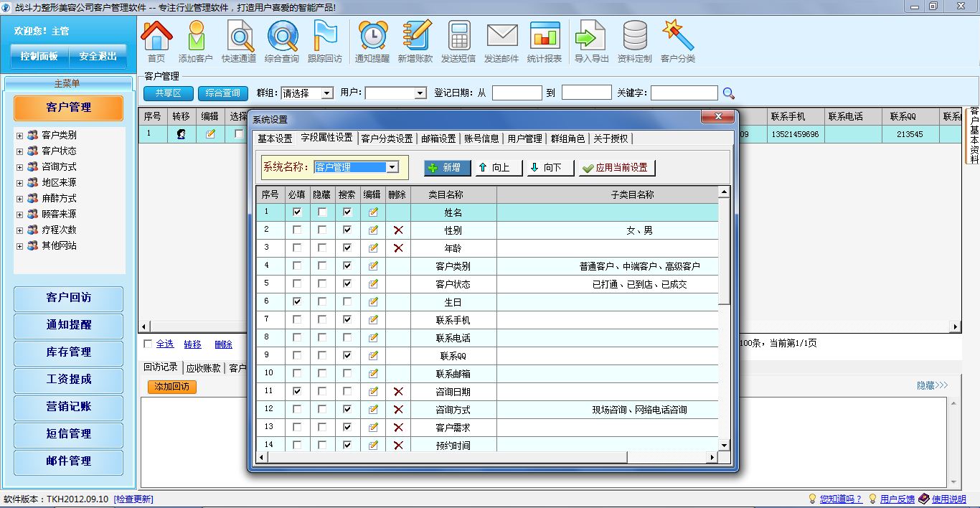Enable the 隐藏 checkbox for 年龄 row

322,248
